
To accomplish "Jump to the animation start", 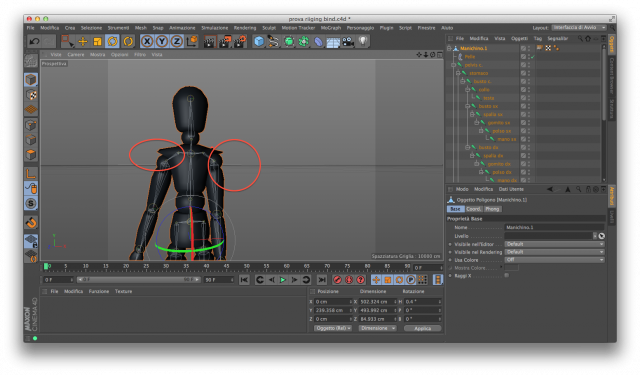I will [x=244, y=280].
